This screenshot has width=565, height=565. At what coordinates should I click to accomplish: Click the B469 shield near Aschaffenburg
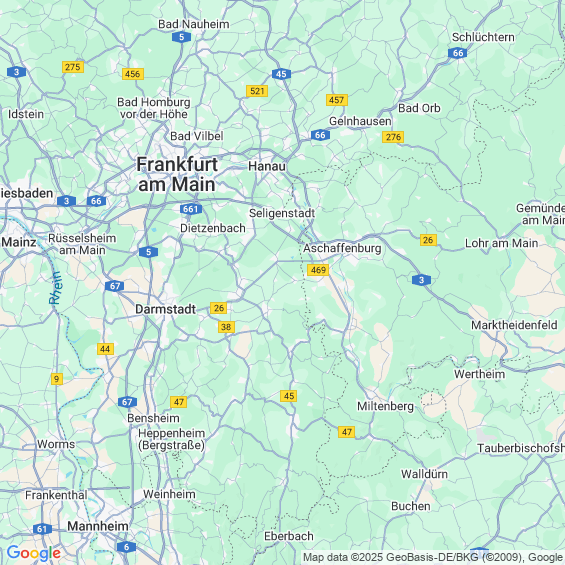pyautogui.click(x=318, y=270)
